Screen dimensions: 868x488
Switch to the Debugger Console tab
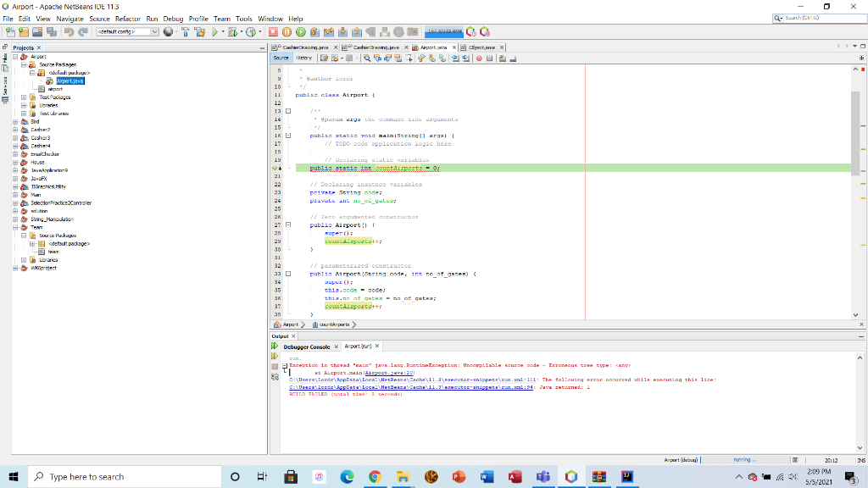pos(306,347)
